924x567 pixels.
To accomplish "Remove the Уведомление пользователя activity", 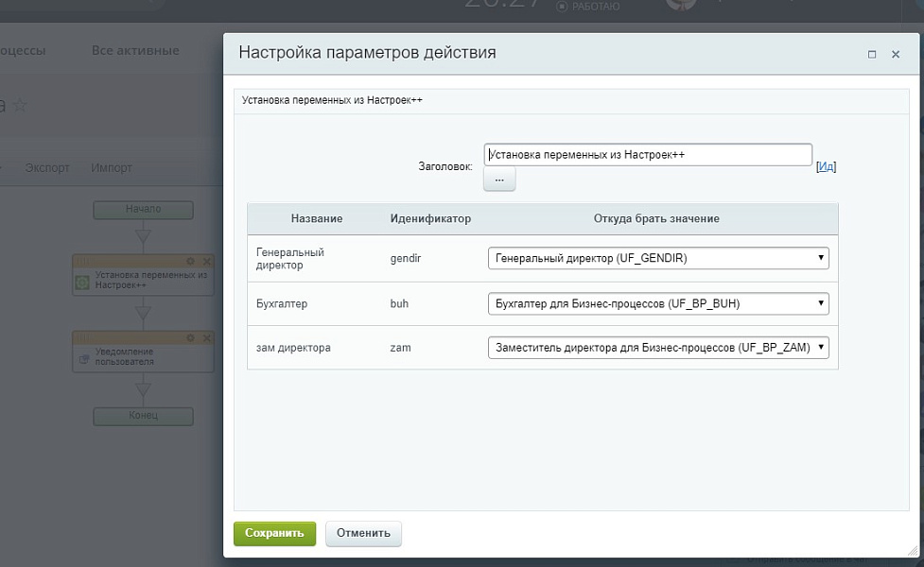I will point(207,337).
